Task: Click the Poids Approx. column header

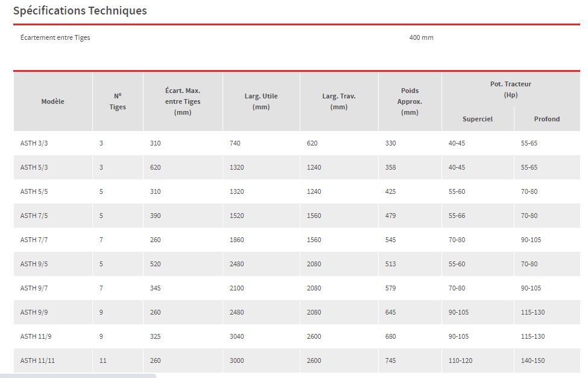Action: pos(409,101)
